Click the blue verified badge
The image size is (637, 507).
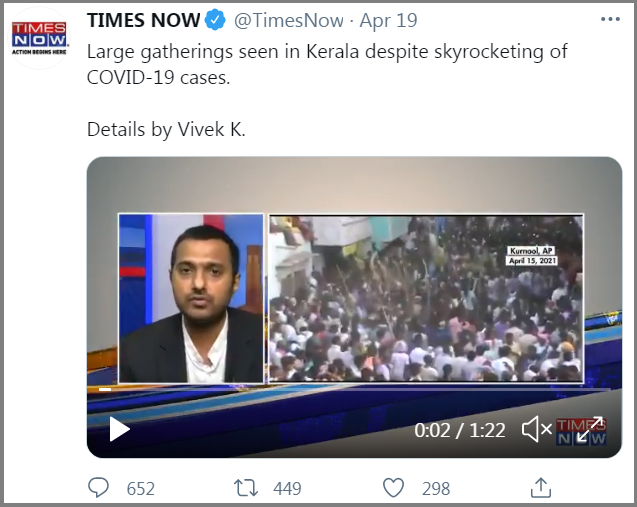(x=215, y=20)
